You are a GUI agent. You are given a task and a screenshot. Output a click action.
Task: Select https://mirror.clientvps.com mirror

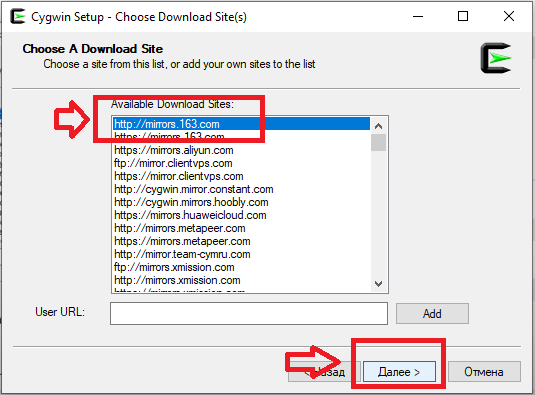(x=241, y=176)
